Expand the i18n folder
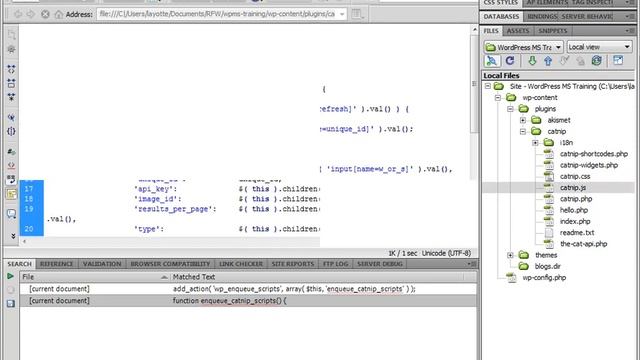The height and width of the screenshot is (360, 640). (x=535, y=143)
